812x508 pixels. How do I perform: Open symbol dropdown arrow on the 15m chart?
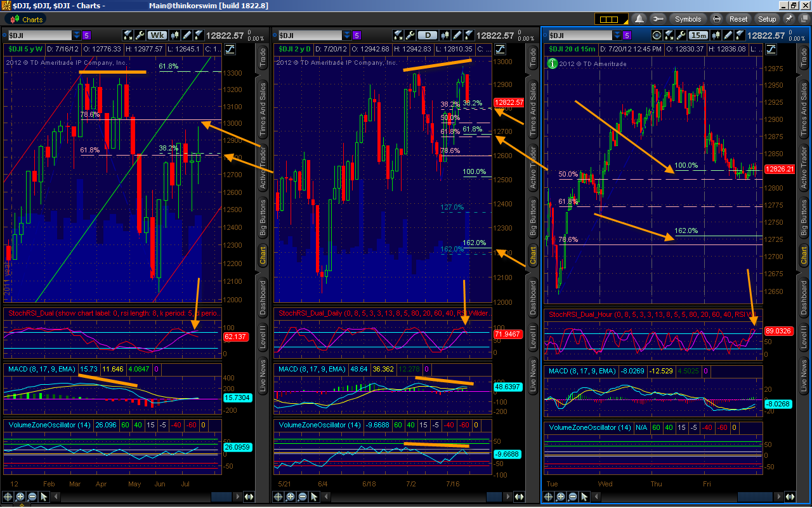tap(618, 36)
